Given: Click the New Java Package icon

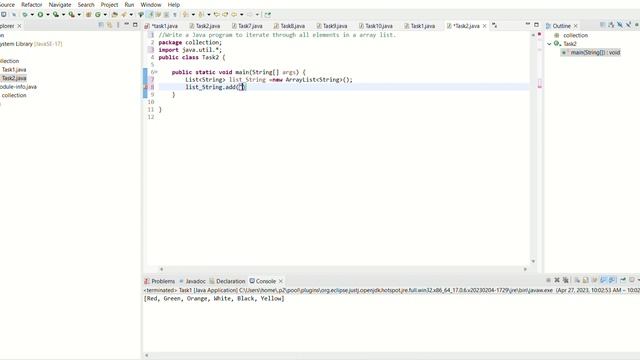Looking at the screenshot, I should coord(89,15).
